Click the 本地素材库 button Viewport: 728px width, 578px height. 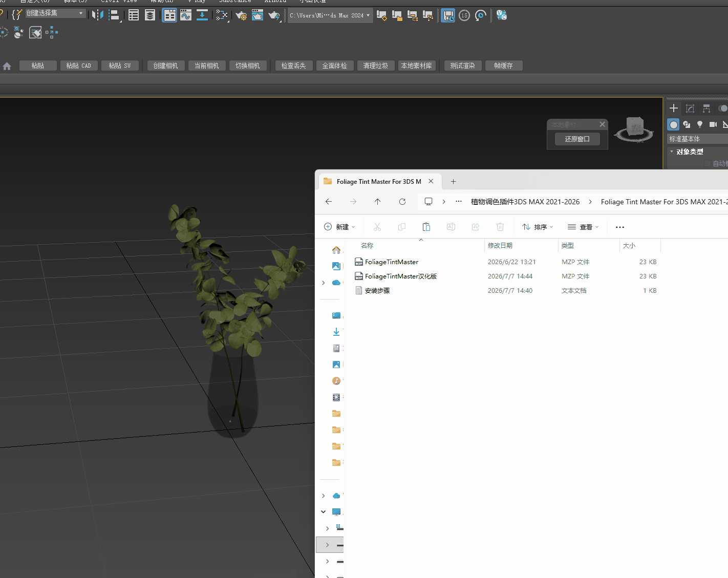coord(417,66)
